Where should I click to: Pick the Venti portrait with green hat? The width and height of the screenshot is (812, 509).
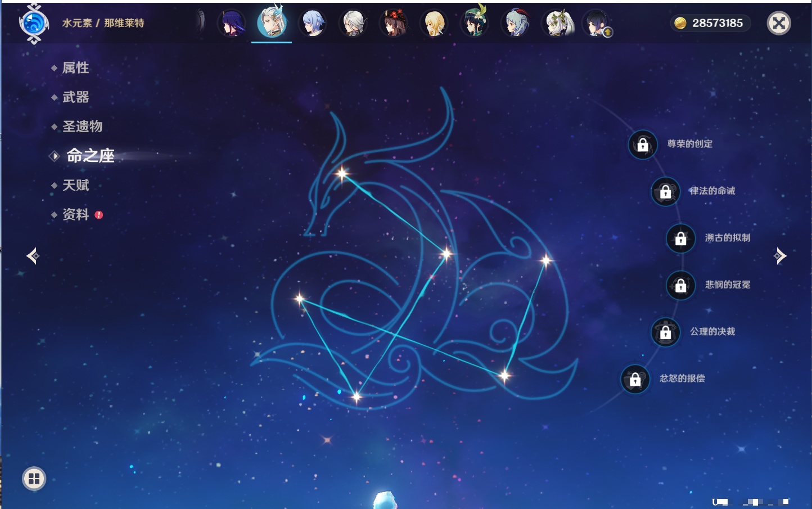click(x=474, y=24)
